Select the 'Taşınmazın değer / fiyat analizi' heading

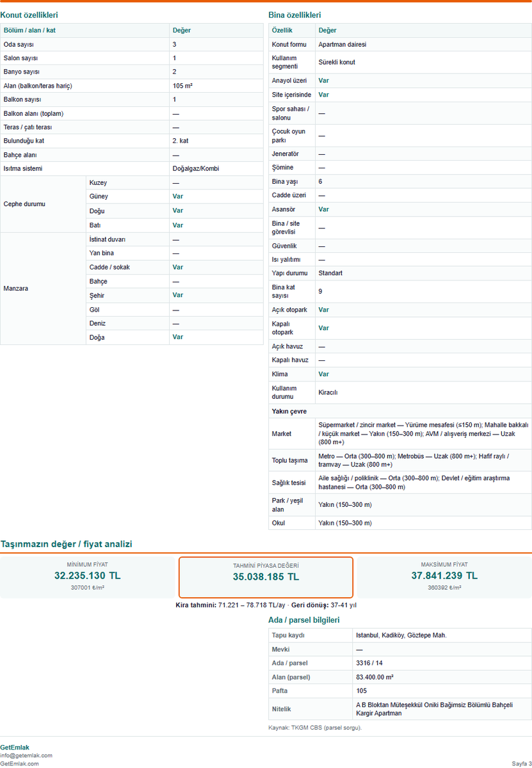click(x=66, y=544)
